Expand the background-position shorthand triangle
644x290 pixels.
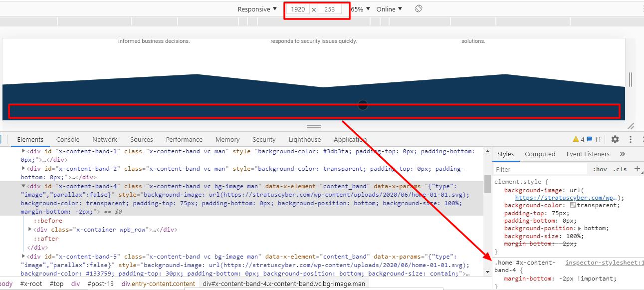click(580, 228)
